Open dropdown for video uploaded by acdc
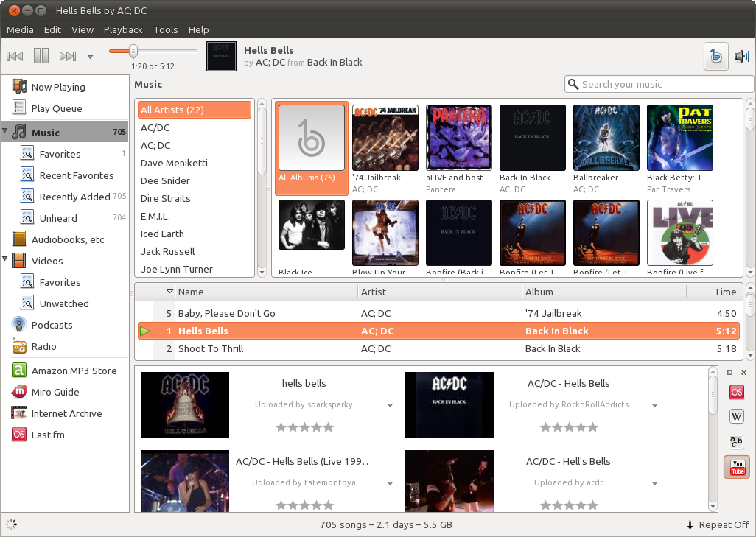Image resolution: width=756 pixels, height=537 pixels. (x=655, y=483)
